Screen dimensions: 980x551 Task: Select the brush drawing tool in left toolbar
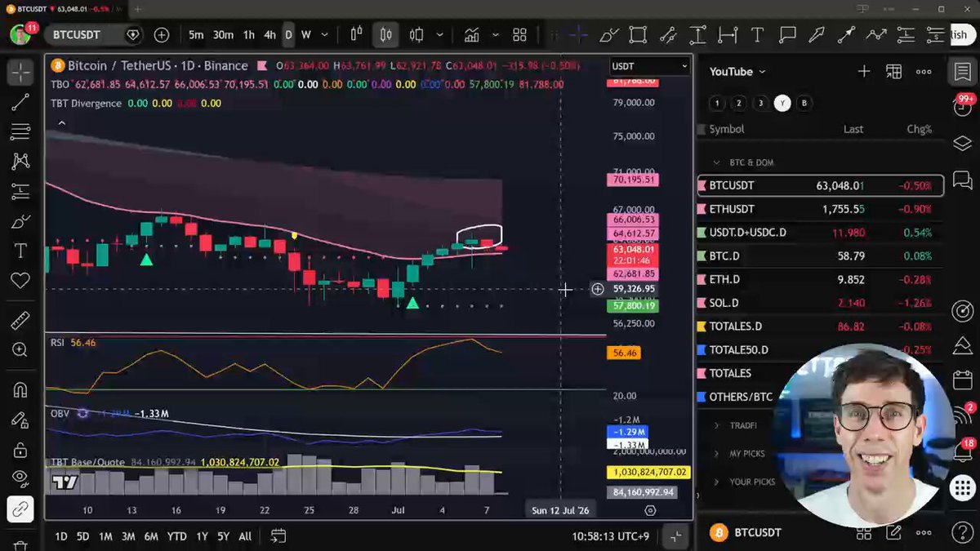pos(20,221)
